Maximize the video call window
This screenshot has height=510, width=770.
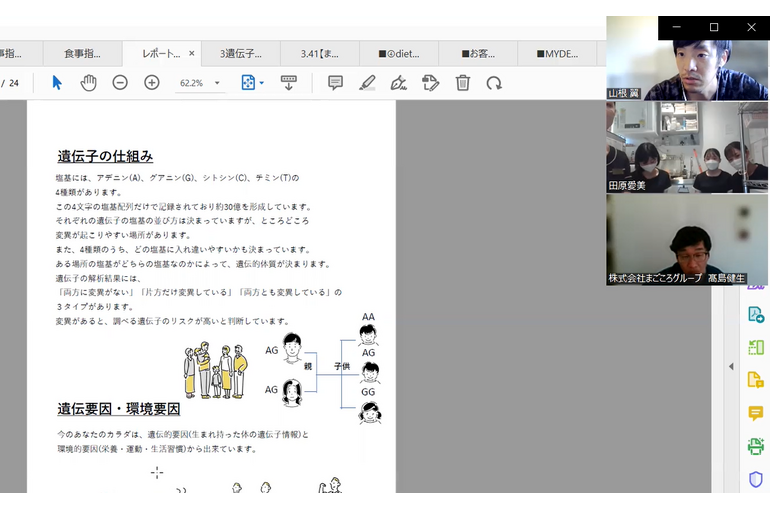(714, 27)
